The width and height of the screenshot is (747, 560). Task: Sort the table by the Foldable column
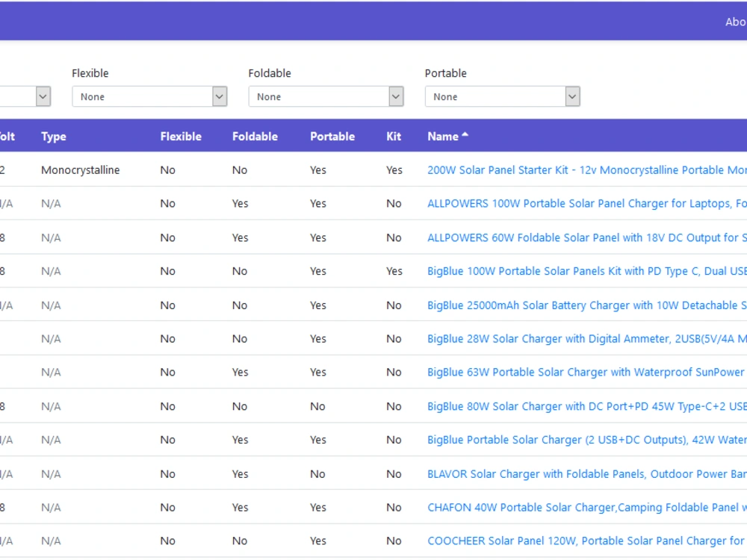[254, 136]
